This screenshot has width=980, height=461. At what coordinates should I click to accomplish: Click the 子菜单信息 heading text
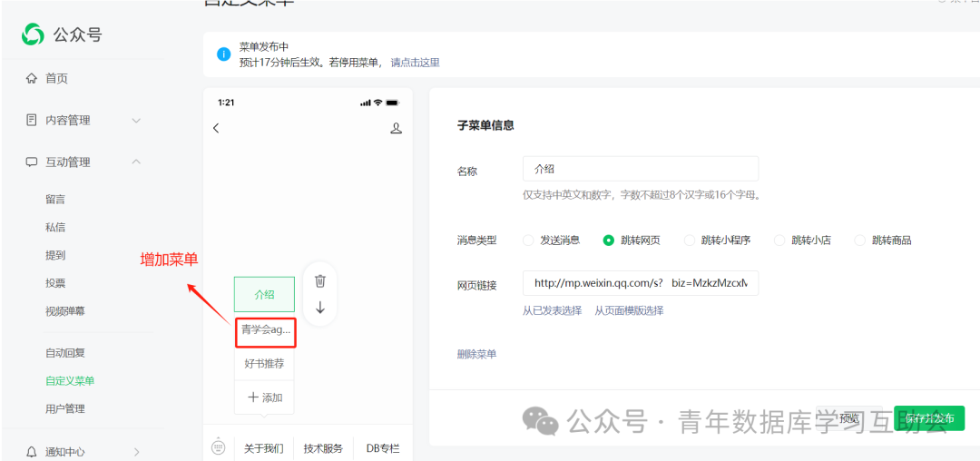485,125
